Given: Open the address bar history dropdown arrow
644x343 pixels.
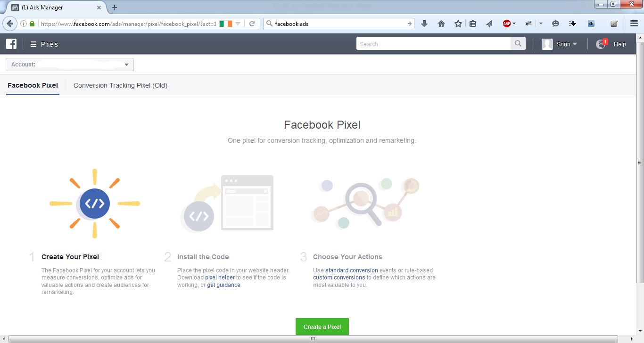Looking at the screenshot, I should 238,24.
